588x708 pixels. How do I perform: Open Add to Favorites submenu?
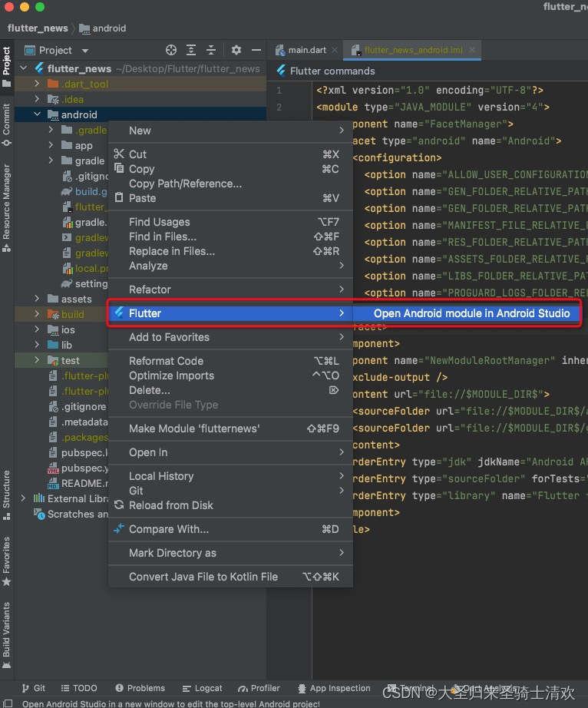(x=230, y=337)
